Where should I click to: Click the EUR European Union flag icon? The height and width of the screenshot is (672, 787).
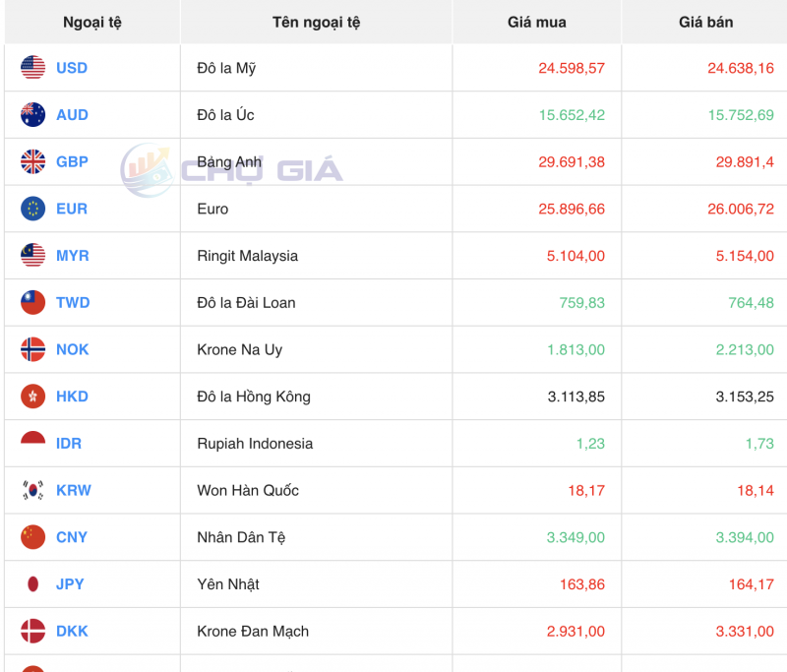click(x=32, y=209)
